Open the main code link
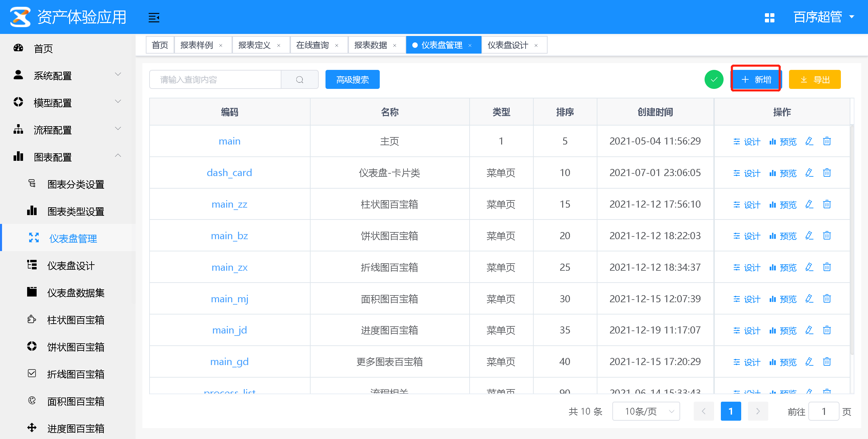 [230, 141]
